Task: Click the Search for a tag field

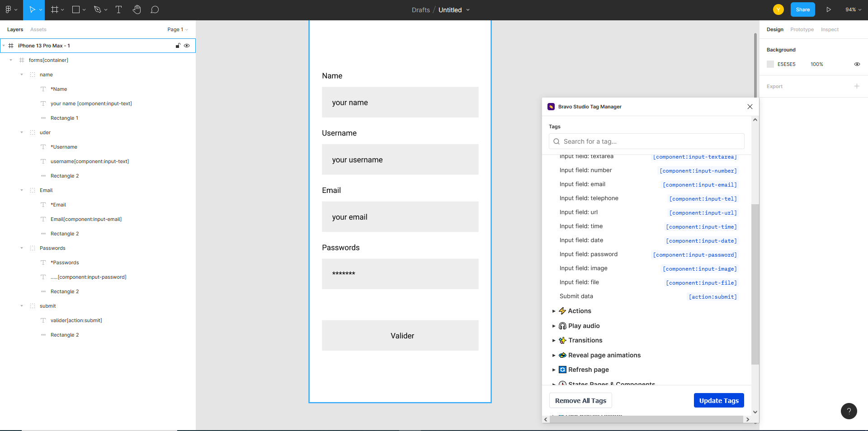Action: click(x=646, y=141)
